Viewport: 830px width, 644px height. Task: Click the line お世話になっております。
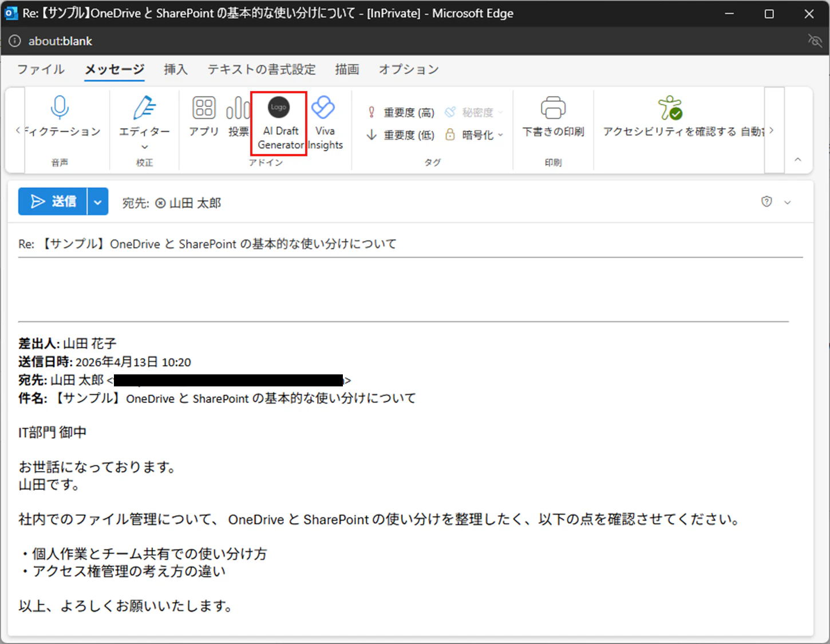(98, 467)
